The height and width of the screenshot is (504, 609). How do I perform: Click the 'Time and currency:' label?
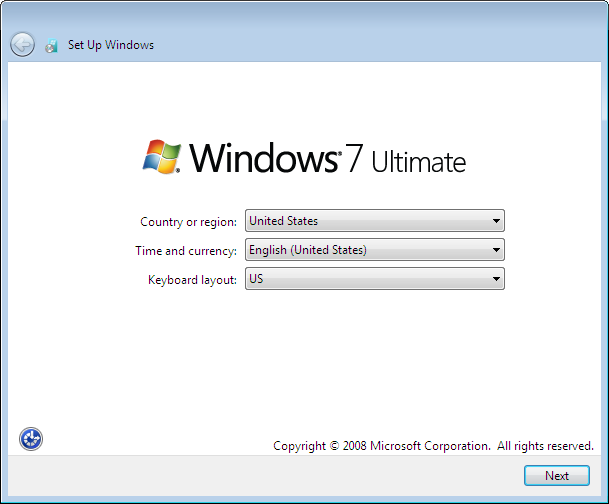(x=186, y=251)
